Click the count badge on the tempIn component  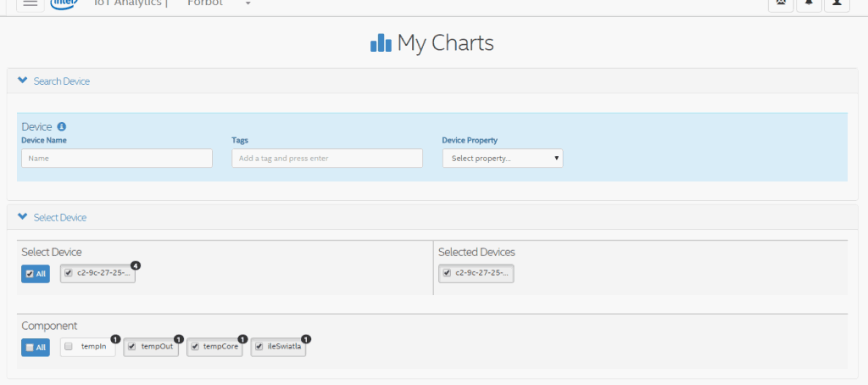[115, 339]
